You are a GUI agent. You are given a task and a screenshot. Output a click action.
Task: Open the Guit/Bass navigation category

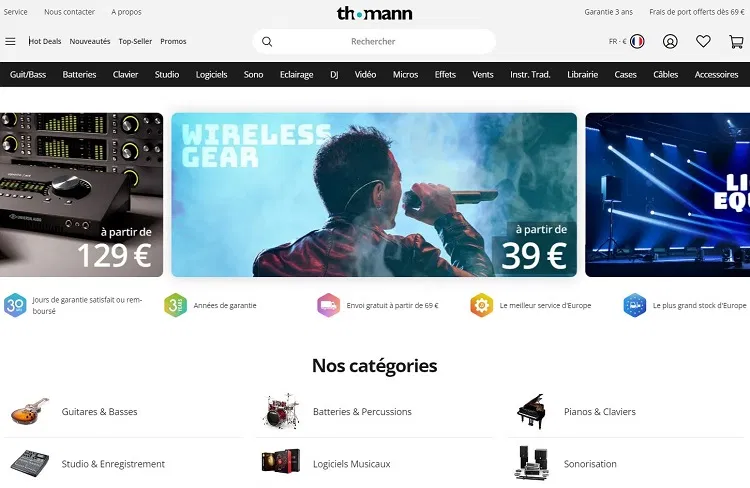coord(28,75)
